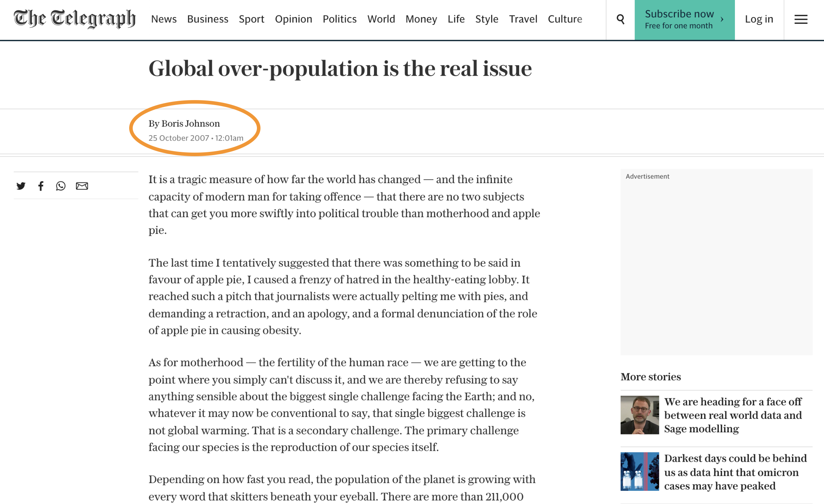Open the Sage modelling story headline

(x=732, y=415)
